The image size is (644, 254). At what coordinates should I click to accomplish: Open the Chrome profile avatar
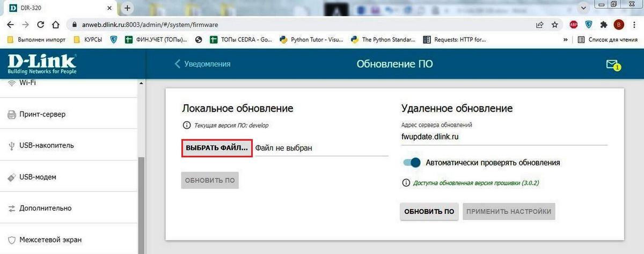(x=619, y=24)
